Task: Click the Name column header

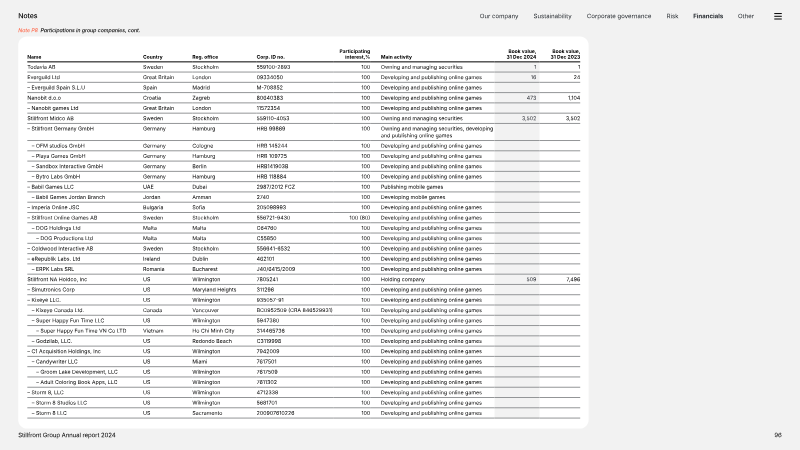Action: pyautogui.click(x=34, y=57)
